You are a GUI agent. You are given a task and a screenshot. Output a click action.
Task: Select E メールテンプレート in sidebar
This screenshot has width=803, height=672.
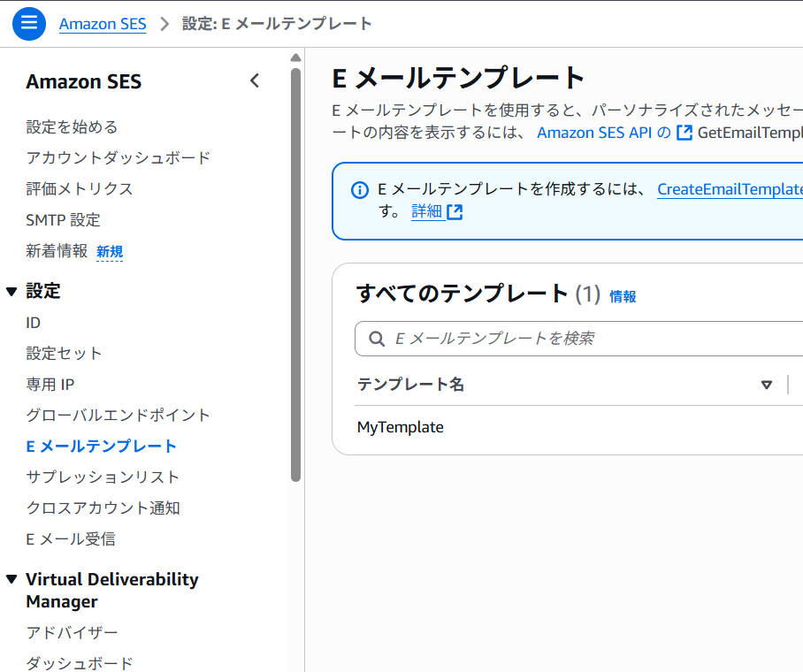(x=102, y=447)
